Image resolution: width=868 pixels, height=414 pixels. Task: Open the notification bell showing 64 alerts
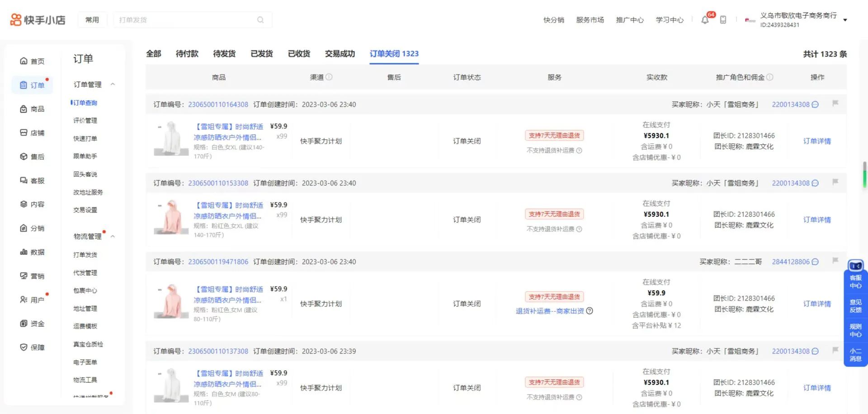[705, 20]
